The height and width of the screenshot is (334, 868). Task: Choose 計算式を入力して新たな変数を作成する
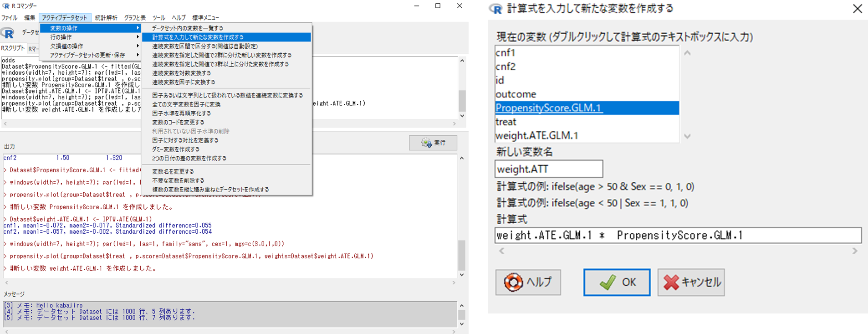point(226,37)
